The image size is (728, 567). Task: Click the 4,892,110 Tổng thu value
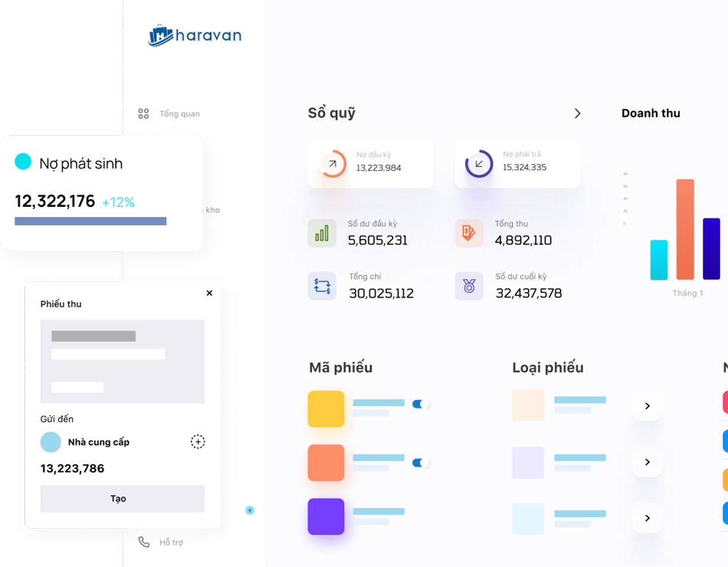point(523,240)
